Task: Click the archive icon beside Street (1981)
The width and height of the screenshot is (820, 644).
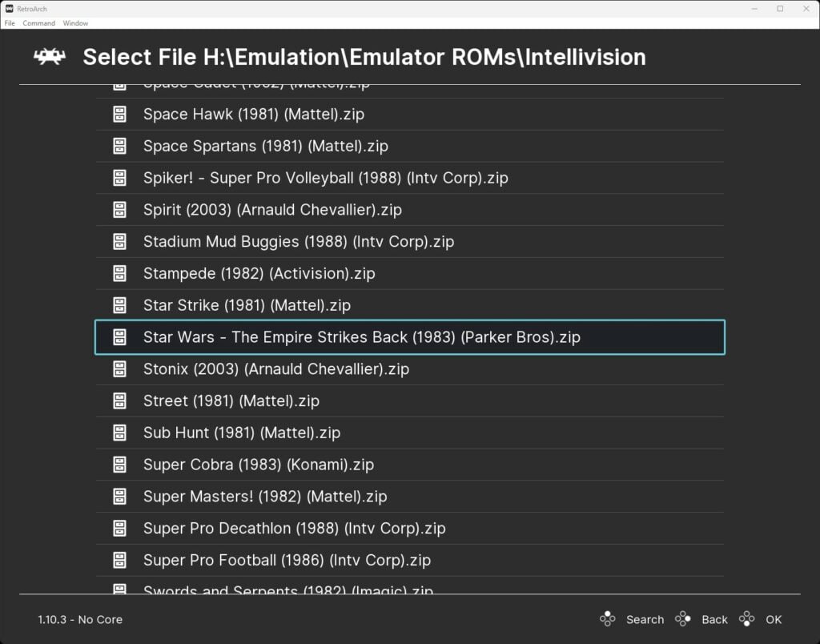Action: tap(120, 401)
